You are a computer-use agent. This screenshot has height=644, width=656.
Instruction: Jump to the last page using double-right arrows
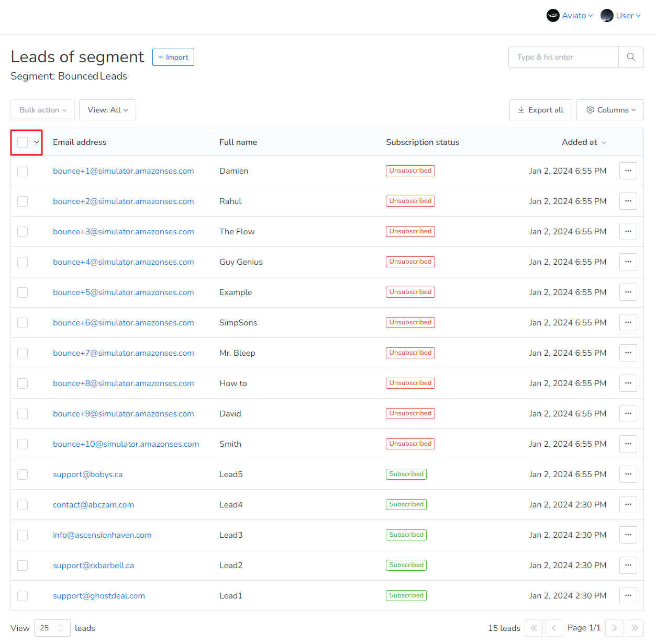635,628
